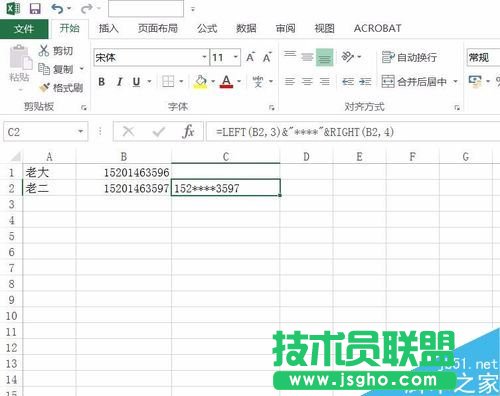Image resolution: width=500 pixels, height=396 pixels.
Task: Open the 常规 number format dropdown
Action: [483, 57]
